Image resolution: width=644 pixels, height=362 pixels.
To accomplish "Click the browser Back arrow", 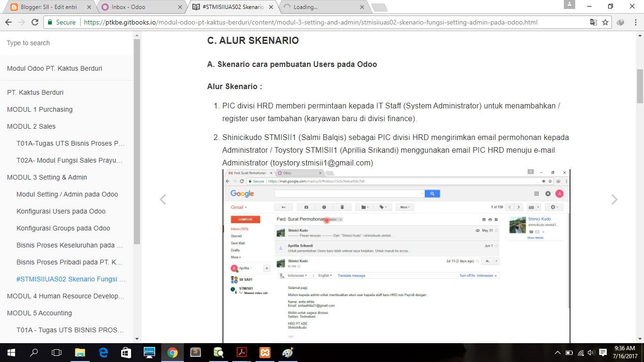I will pos(8,22).
